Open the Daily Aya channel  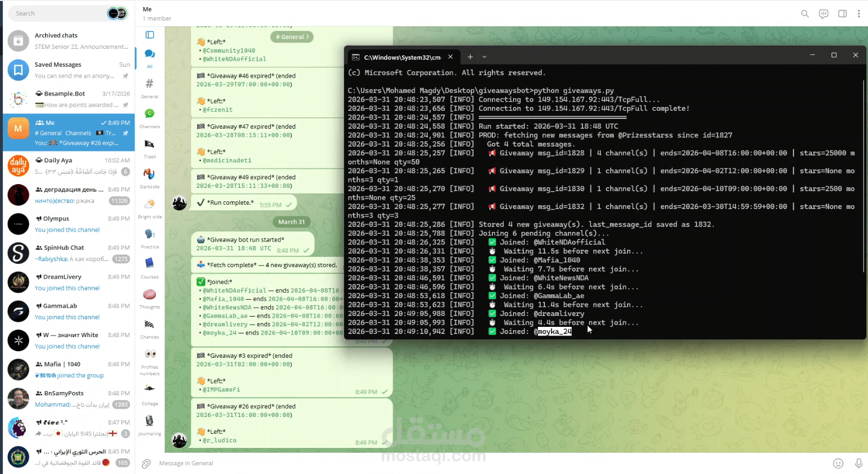pos(69,166)
